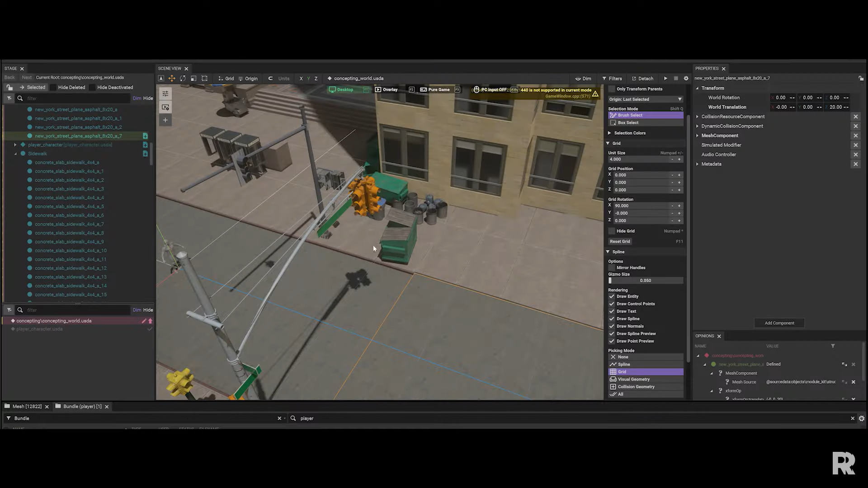Click the Add Component button
This screenshot has width=868, height=488.
tap(779, 323)
